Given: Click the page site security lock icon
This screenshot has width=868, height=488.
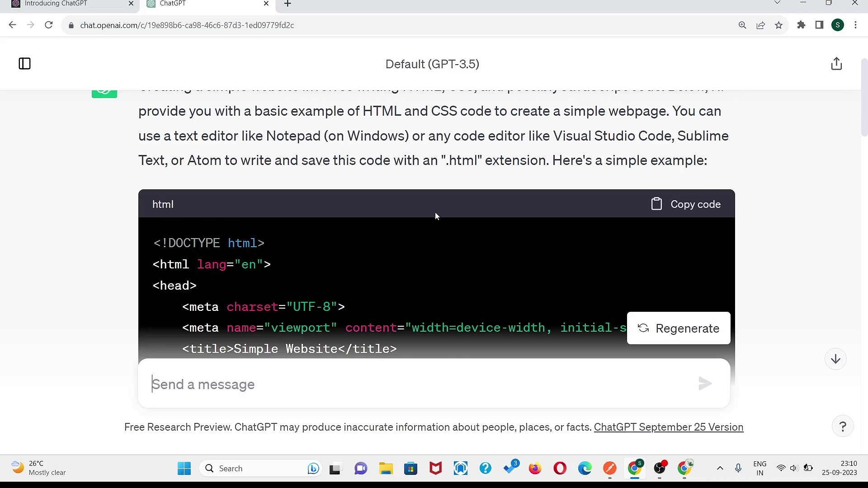Looking at the screenshot, I should pos(71,25).
